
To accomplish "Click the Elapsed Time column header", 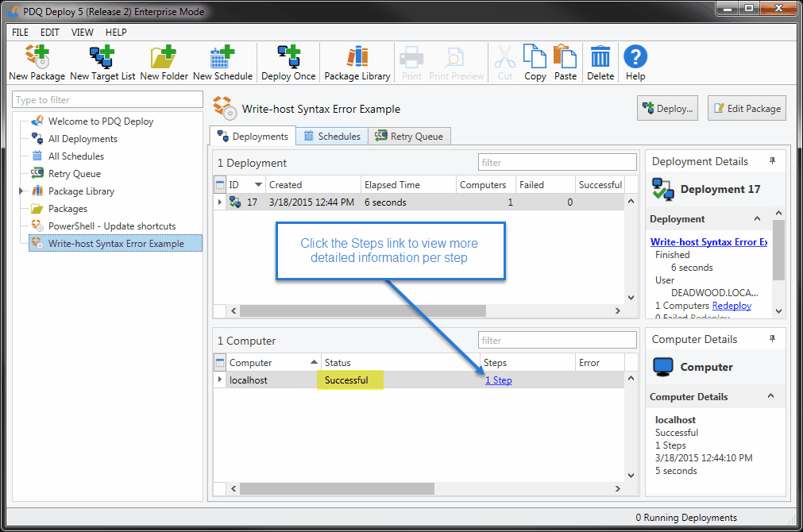I will 408,185.
